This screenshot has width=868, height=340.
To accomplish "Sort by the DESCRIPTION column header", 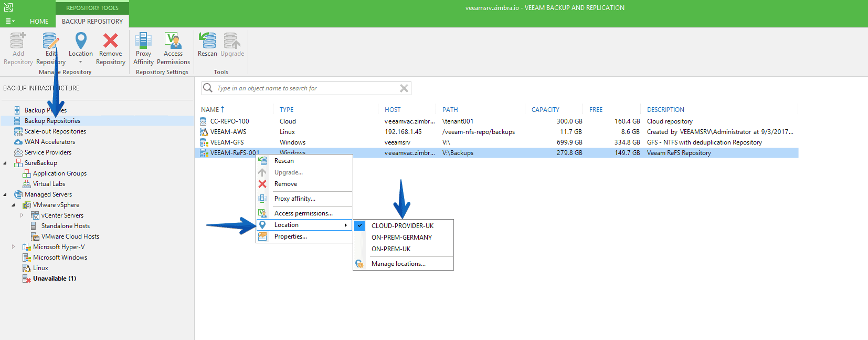I will (x=665, y=110).
